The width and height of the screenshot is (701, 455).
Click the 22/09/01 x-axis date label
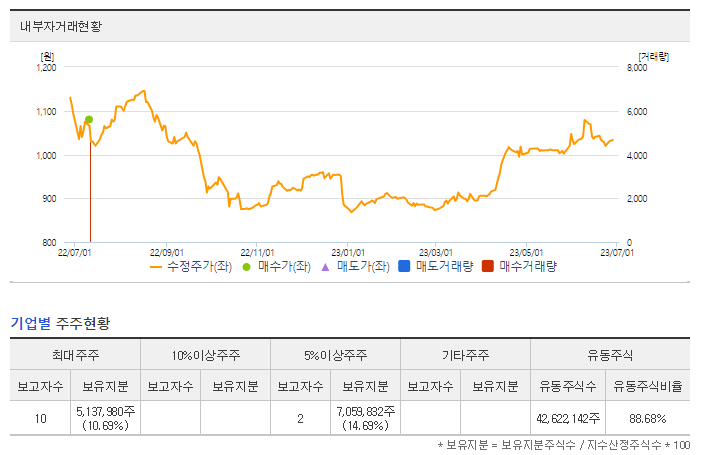(167, 253)
